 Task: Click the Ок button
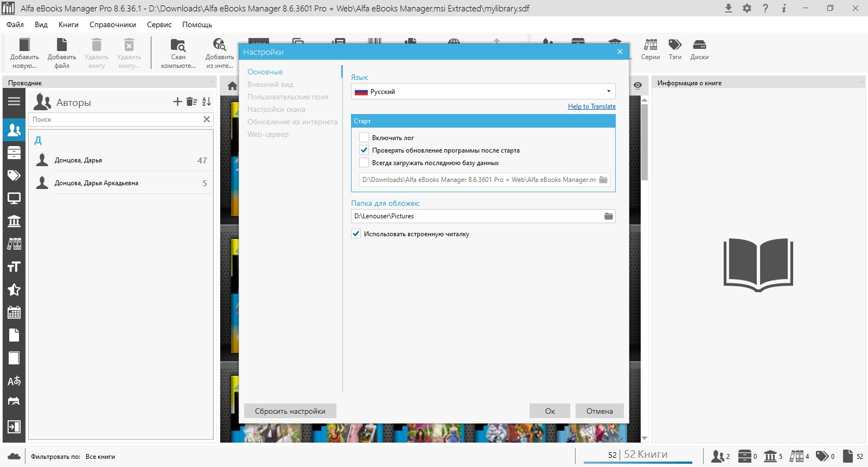click(x=550, y=411)
